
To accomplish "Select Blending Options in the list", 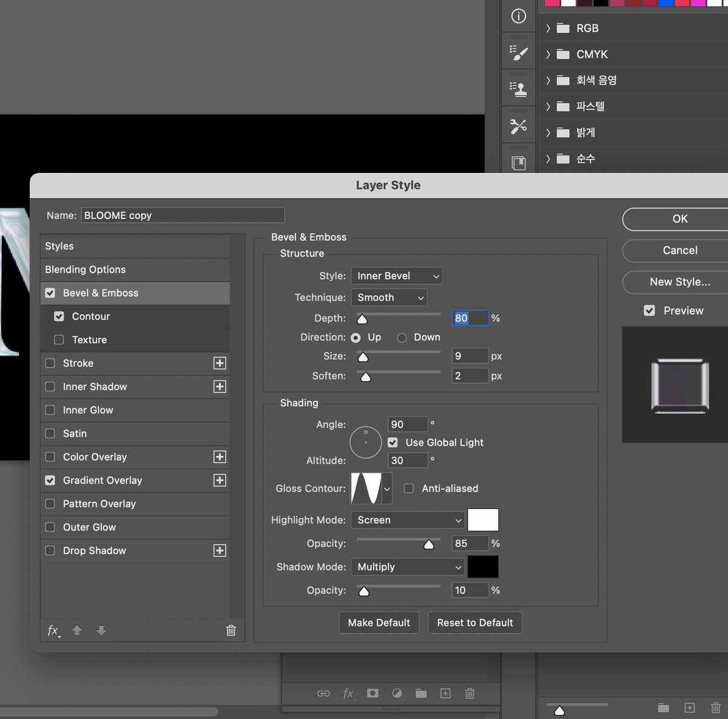I will [135, 269].
